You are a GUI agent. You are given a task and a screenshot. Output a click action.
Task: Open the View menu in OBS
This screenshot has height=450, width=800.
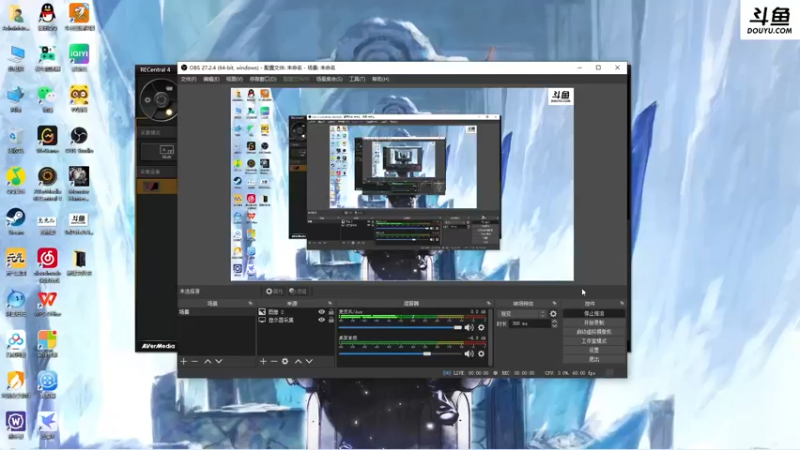(x=234, y=79)
